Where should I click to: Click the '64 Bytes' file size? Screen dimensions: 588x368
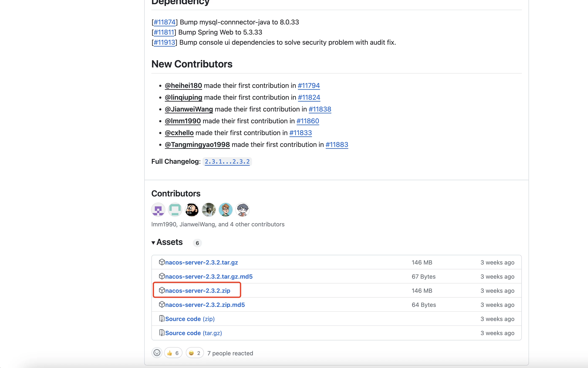[x=424, y=305]
